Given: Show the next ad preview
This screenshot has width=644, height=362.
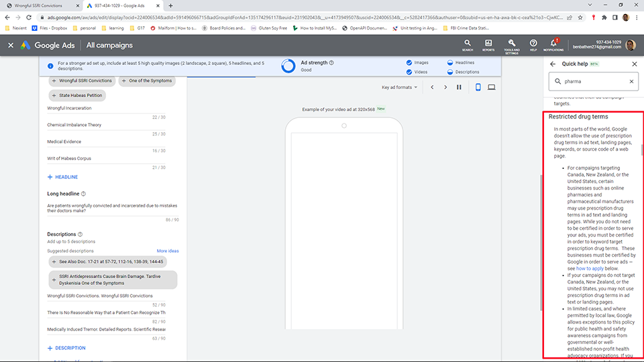Looking at the screenshot, I should click(445, 87).
